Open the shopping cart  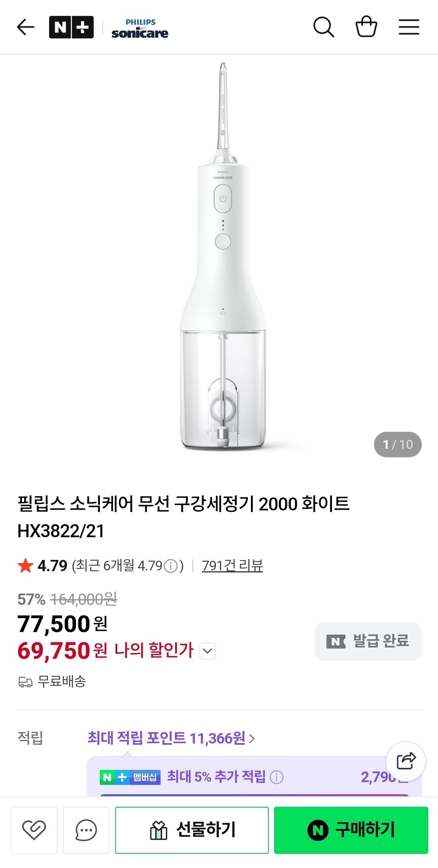pyautogui.click(x=366, y=27)
